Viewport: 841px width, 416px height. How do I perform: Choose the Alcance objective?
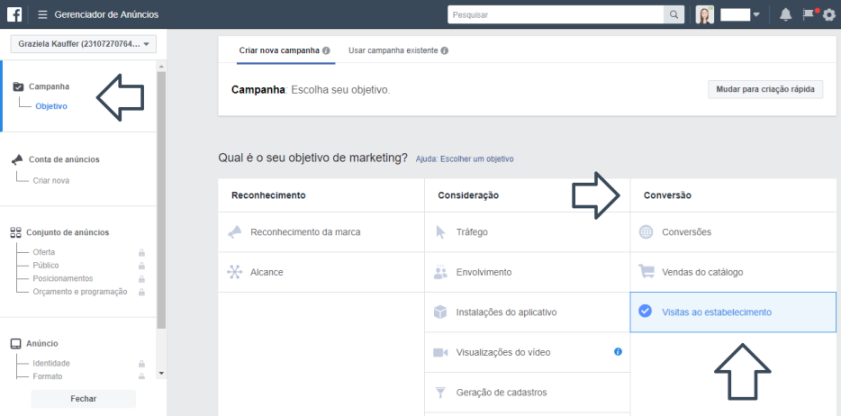[321, 272]
